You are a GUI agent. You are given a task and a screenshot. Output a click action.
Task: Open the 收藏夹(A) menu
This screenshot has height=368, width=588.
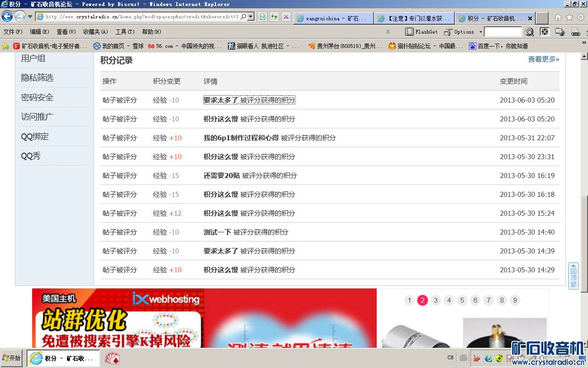coord(95,32)
